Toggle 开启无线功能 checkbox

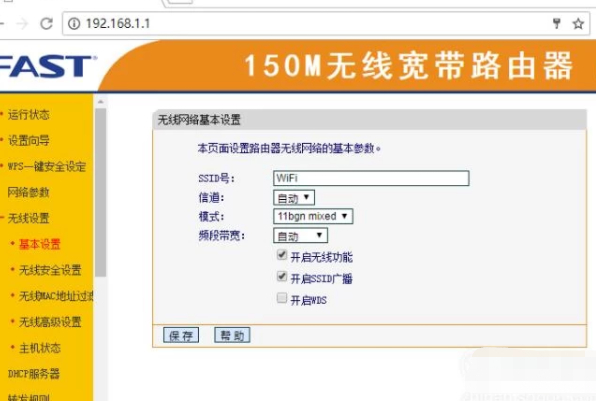tap(282, 255)
